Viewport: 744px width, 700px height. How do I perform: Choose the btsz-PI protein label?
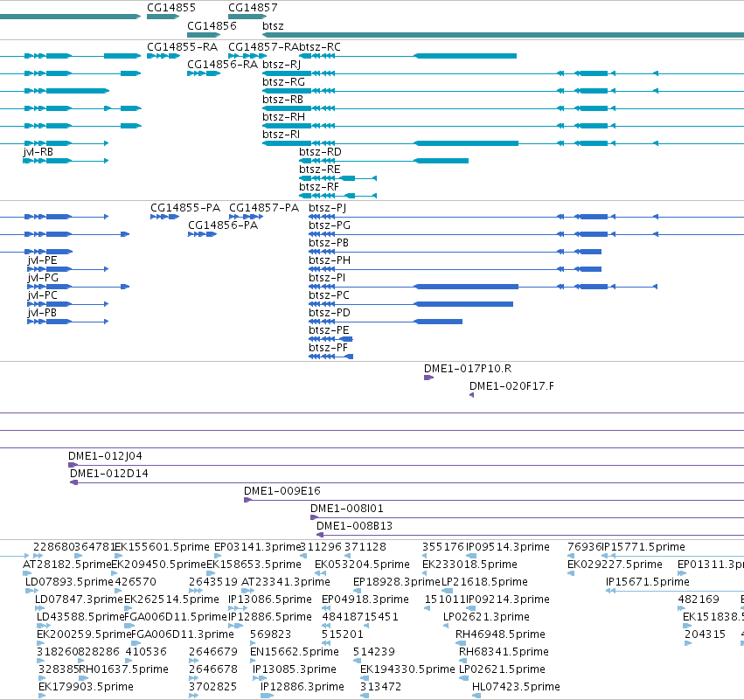[327, 279]
